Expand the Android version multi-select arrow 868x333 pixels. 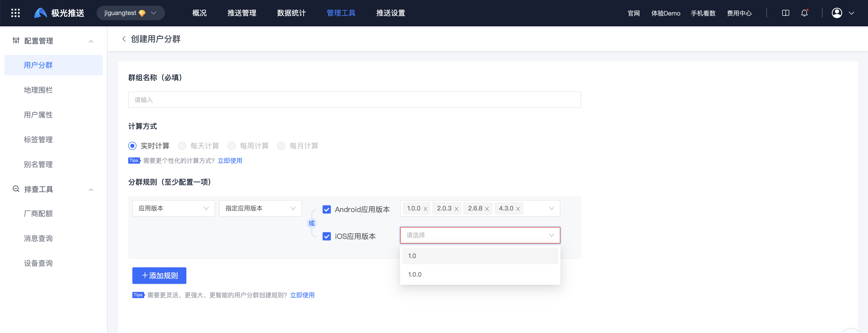552,208
